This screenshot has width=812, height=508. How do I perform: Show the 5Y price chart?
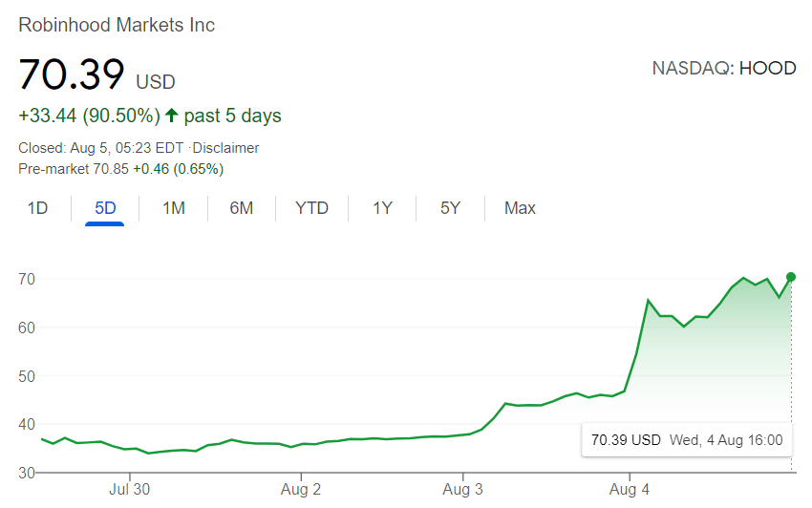click(451, 207)
